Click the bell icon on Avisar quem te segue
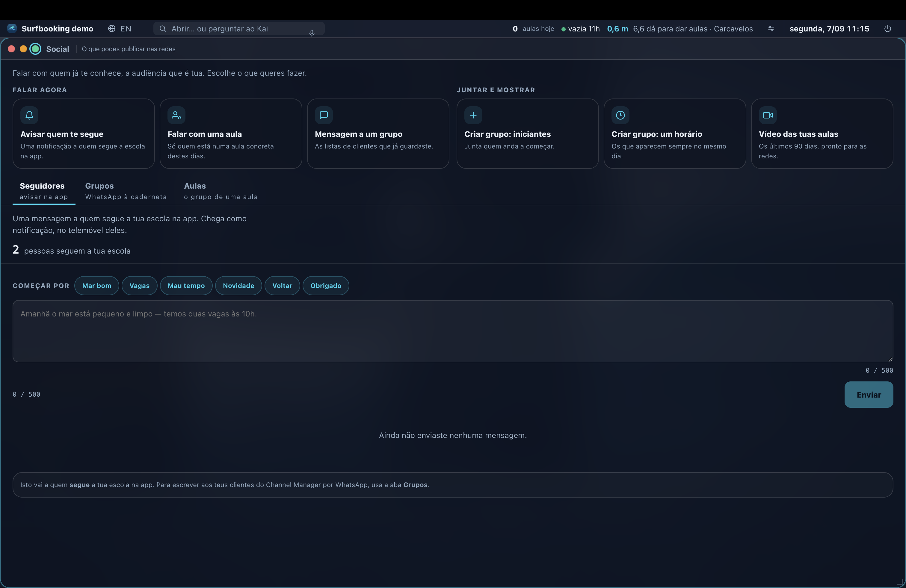 pos(29,115)
